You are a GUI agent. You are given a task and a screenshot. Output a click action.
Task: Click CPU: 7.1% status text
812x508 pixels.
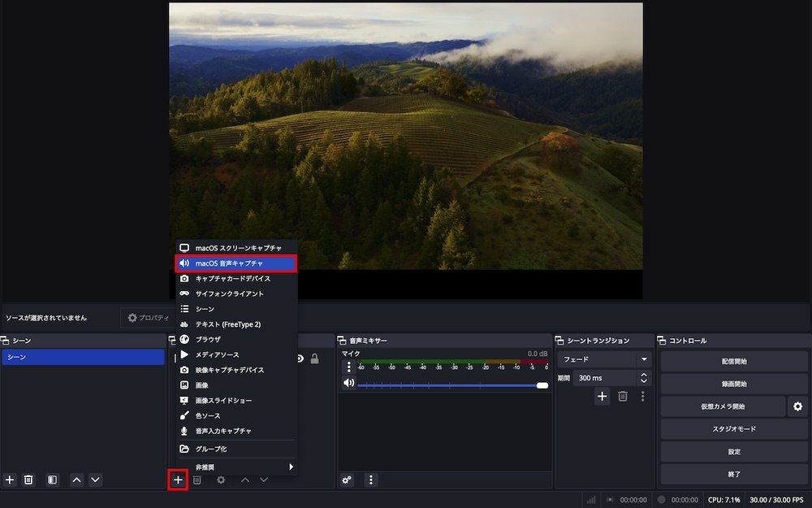[724, 500]
